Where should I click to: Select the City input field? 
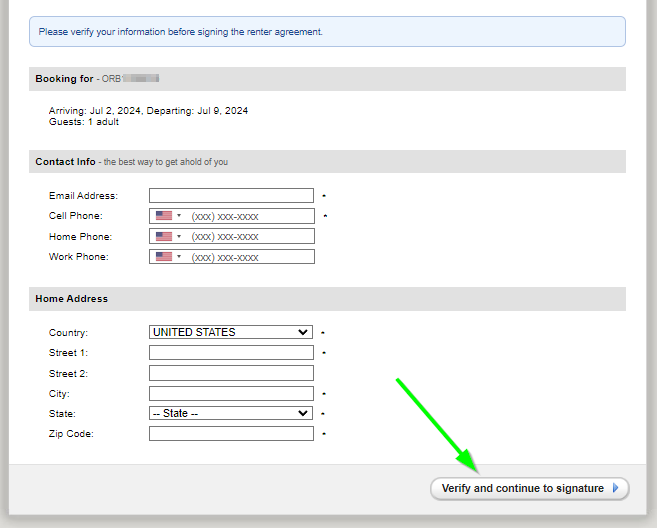point(231,393)
